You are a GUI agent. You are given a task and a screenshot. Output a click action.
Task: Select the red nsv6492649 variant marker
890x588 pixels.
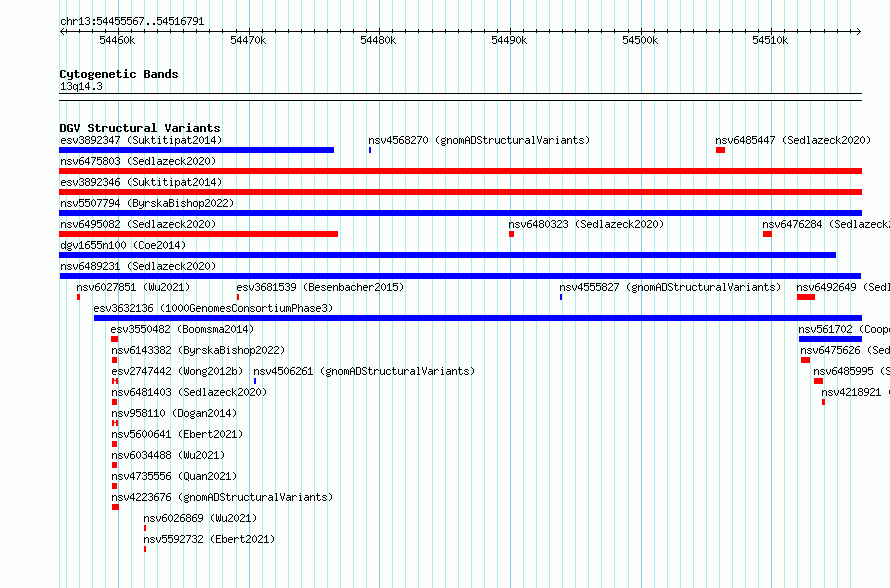tap(806, 297)
